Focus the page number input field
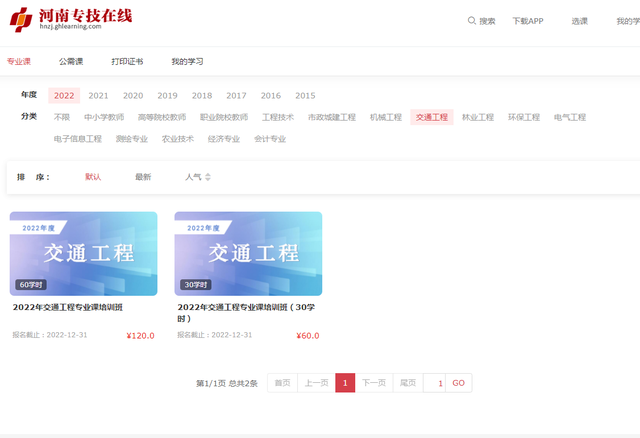 click(x=435, y=383)
